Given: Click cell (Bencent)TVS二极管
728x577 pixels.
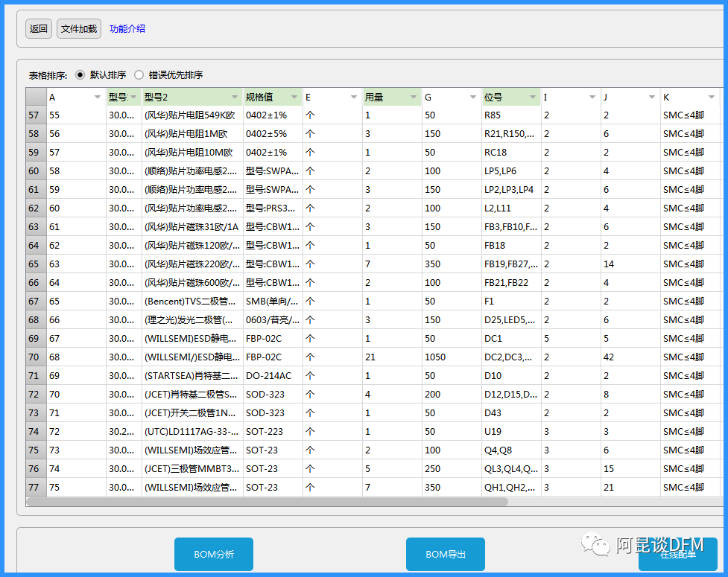Looking at the screenshot, I should [x=192, y=301].
